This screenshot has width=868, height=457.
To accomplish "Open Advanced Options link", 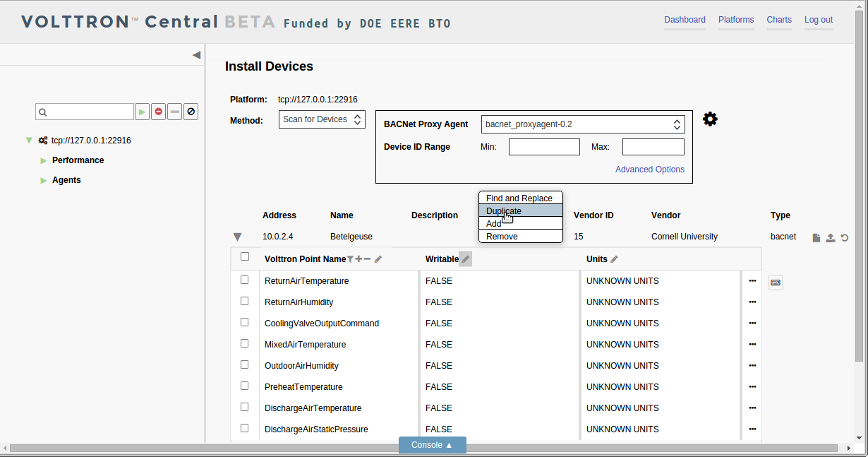I will point(650,170).
